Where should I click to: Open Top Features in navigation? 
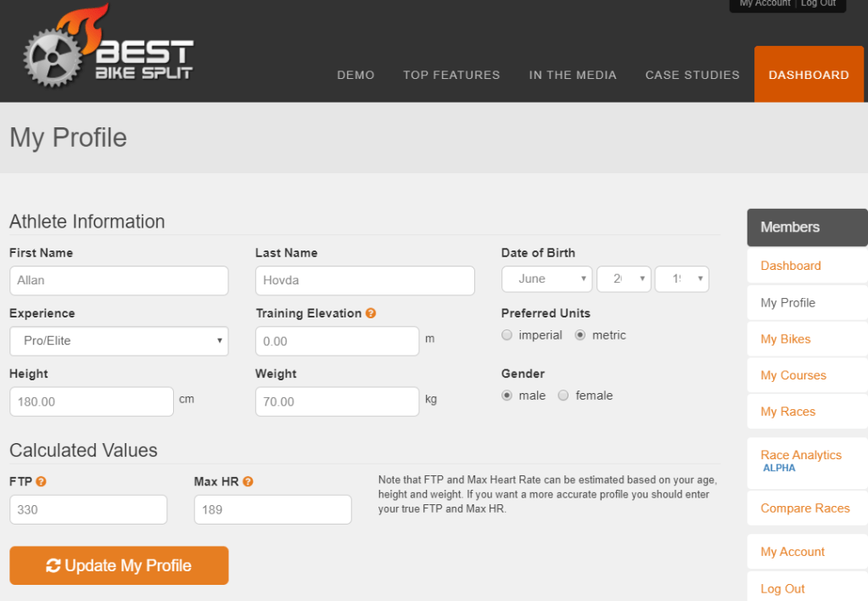[451, 75]
